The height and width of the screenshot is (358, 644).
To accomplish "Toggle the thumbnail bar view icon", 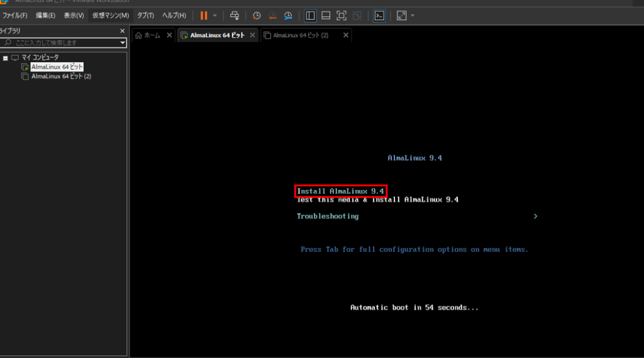I will [326, 15].
